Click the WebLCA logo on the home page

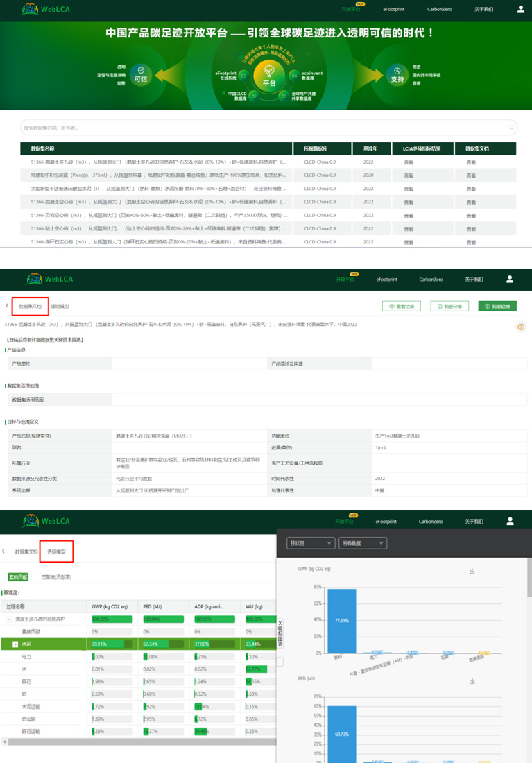coord(45,9)
